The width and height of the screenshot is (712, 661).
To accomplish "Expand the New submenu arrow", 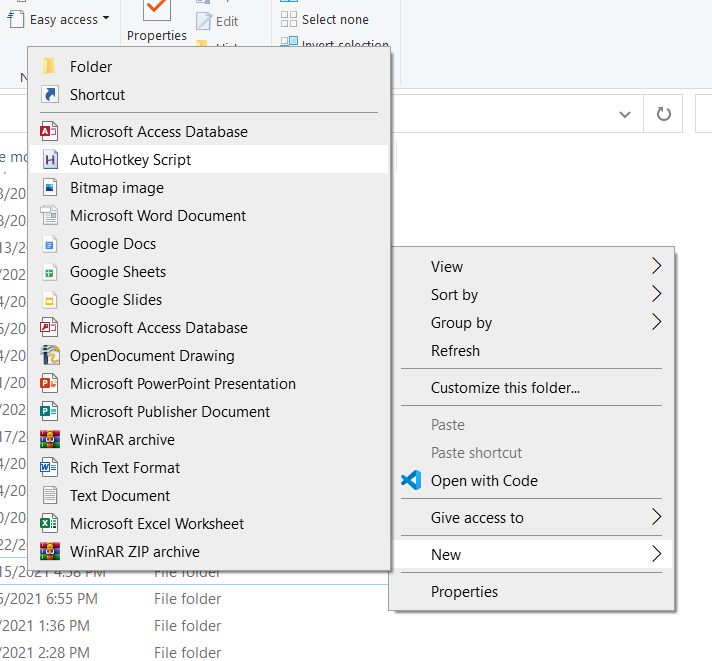I will coord(657,554).
